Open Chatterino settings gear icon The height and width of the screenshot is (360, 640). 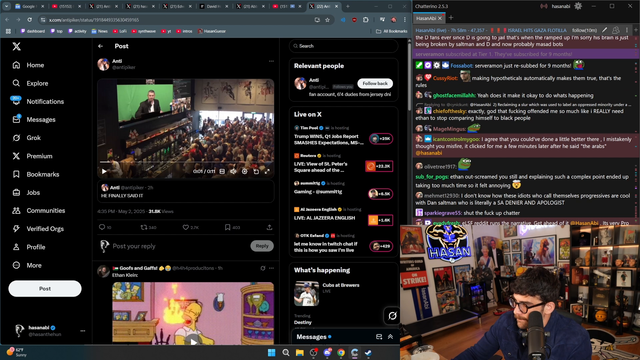tap(578, 6)
